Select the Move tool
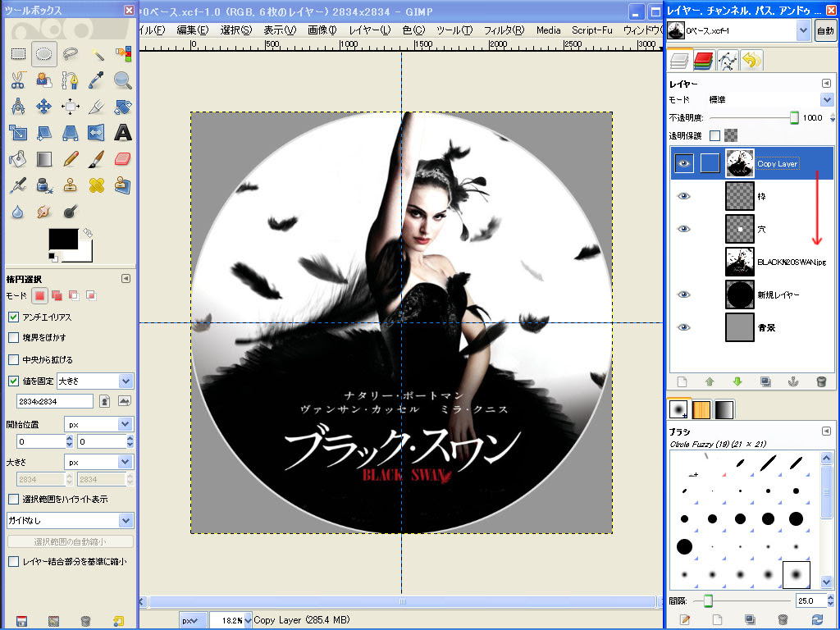 point(44,106)
